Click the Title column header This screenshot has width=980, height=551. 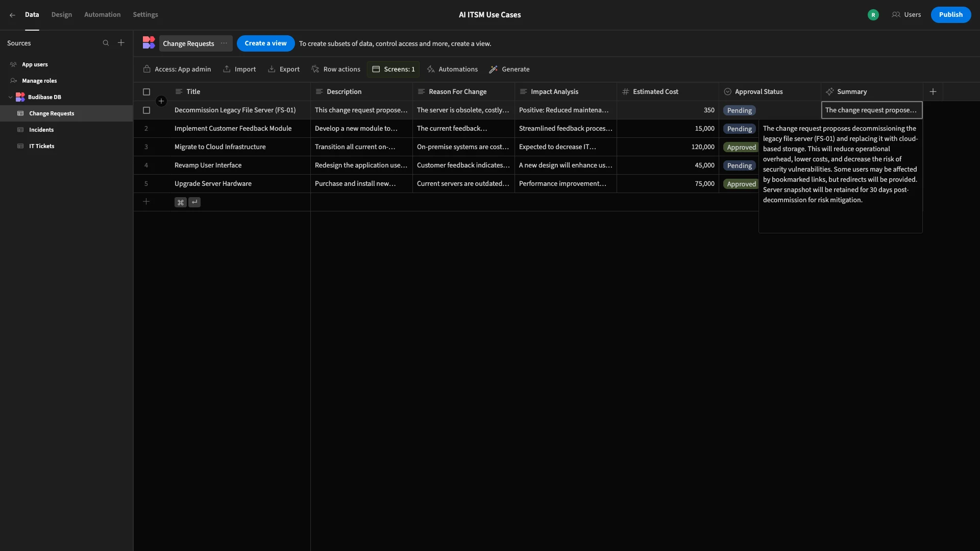click(240, 92)
